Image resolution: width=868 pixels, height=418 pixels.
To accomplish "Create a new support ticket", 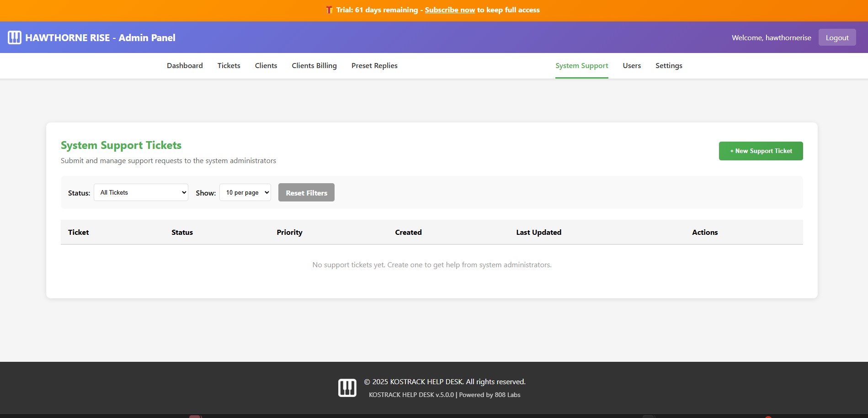I will 760,151.
